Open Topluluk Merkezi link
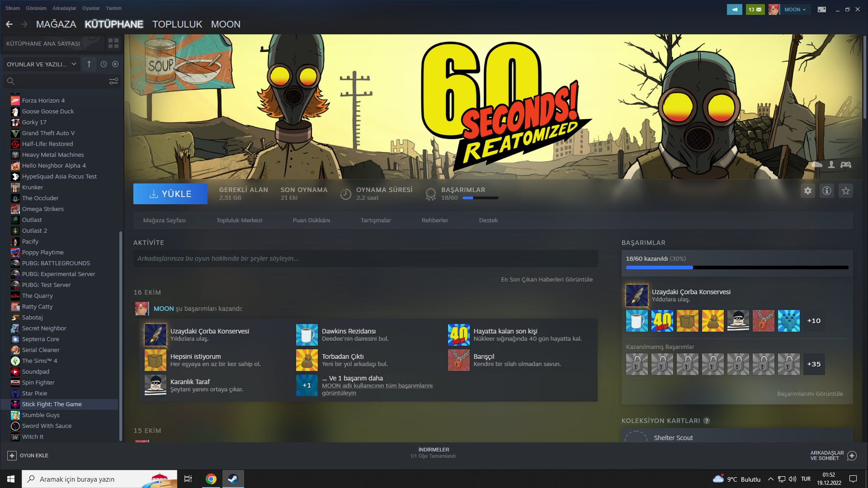 (239, 221)
